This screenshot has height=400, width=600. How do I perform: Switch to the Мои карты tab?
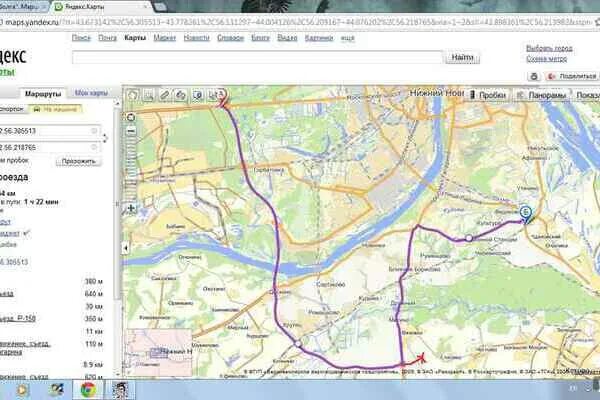tap(91, 93)
